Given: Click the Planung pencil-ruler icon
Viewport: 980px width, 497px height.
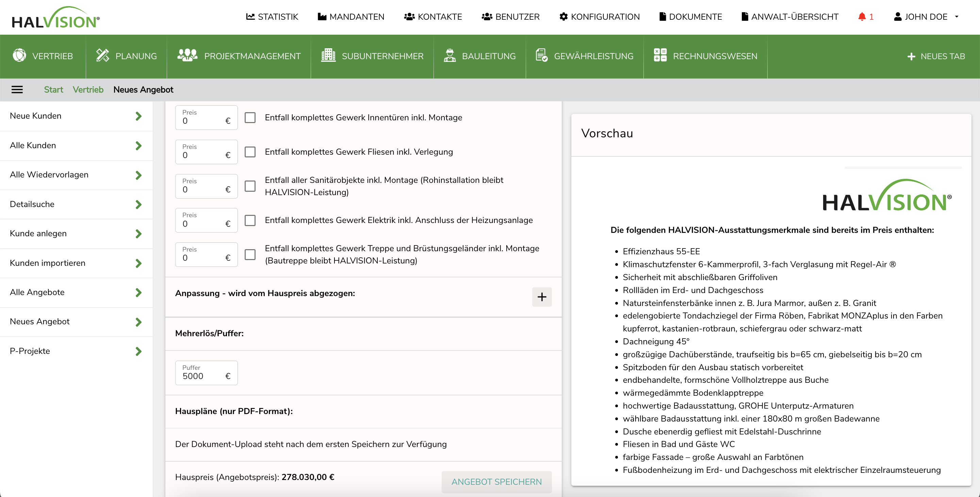Looking at the screenshot, I should click(102, 55).
